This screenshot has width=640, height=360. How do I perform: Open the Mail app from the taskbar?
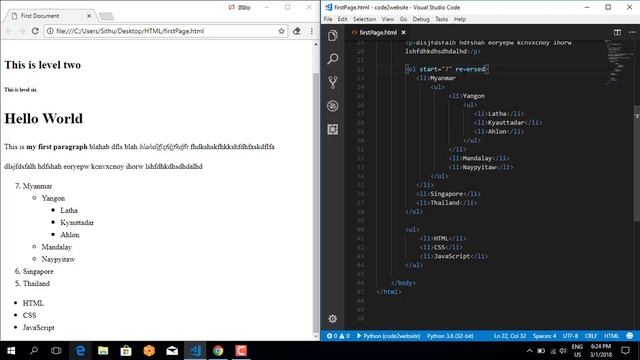(x=172, y=351)
